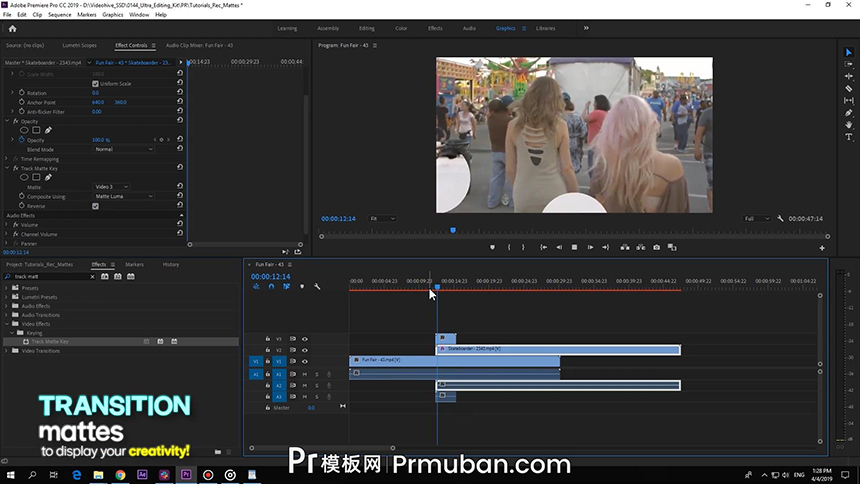
Task: Expand the Volume audio effect
Action: point(7,224)
